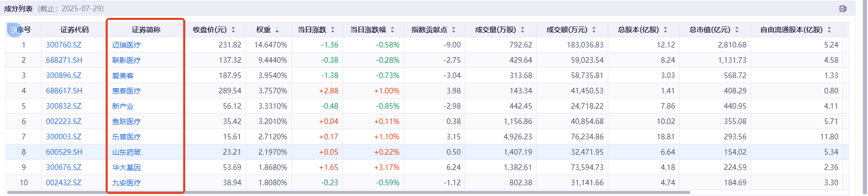Open stock 鱼跃医疗

coord(127,121)
